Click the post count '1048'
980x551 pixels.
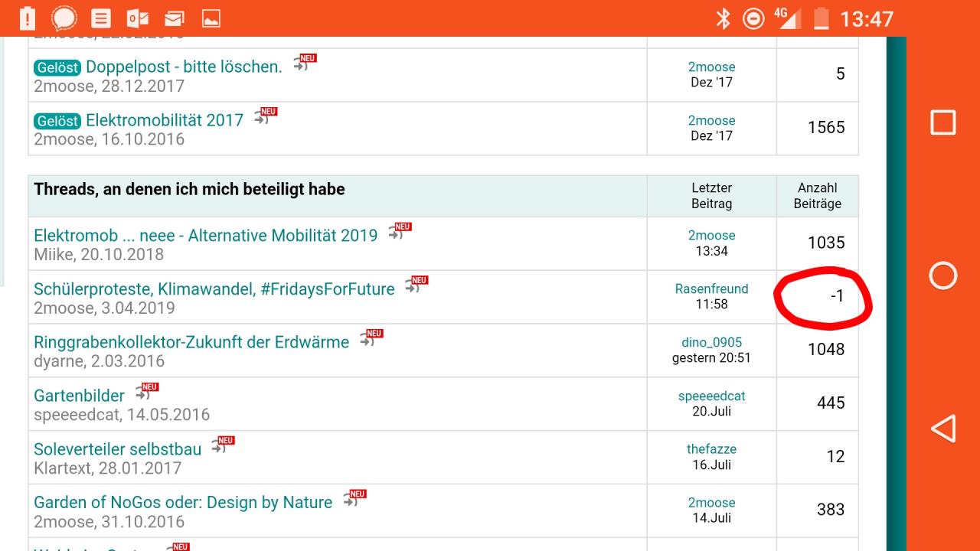coord(826,350)
